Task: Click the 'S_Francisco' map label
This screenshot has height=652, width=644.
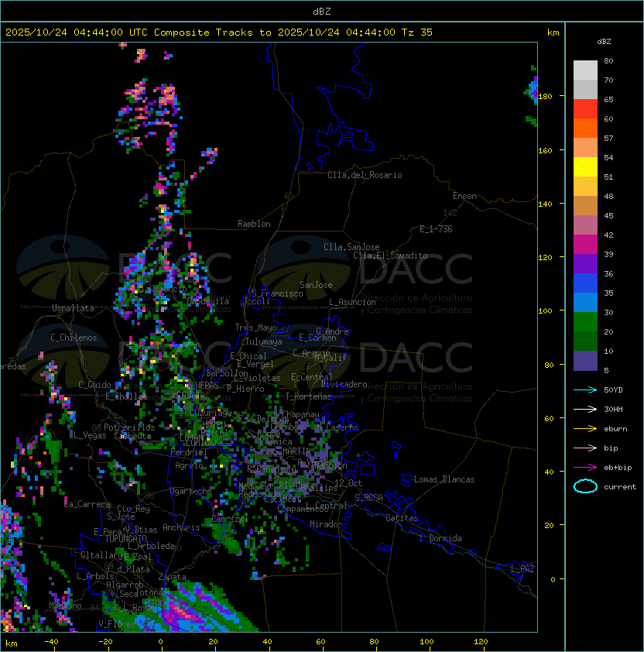Action: click(277, 293)
